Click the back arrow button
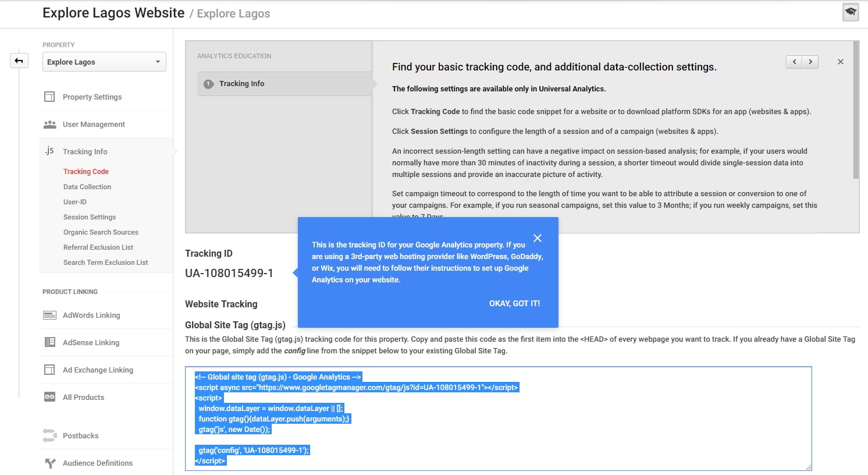Viewport: 868px width, 475px height. (x=19, y=61)
